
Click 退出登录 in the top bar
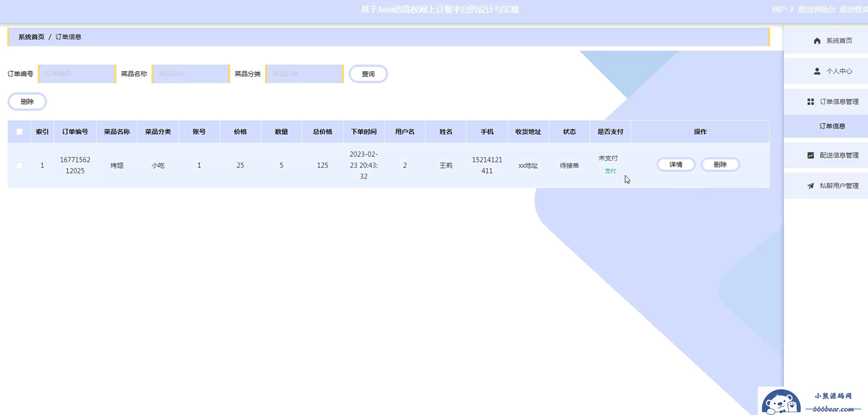pyautogui.click(x=854, y=10)
